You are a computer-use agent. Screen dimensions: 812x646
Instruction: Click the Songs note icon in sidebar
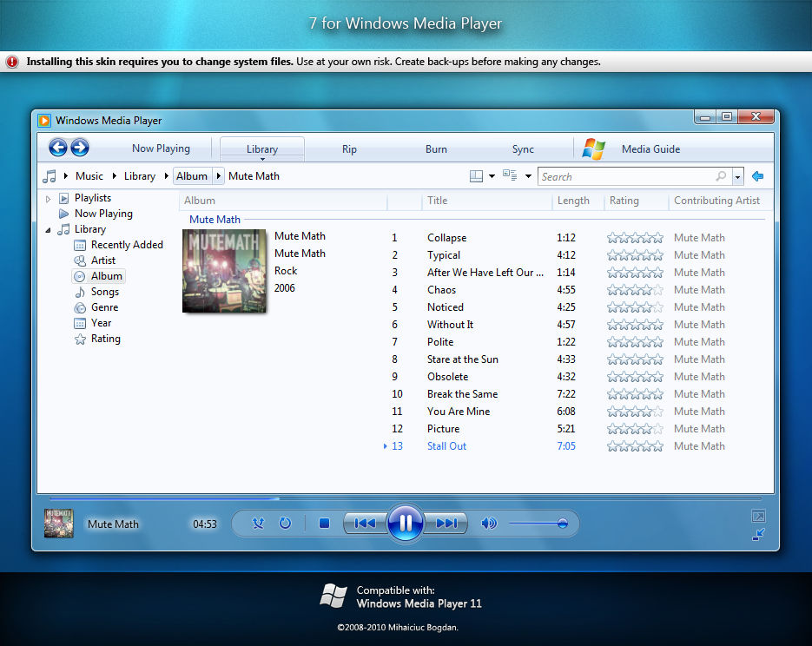coord(80,293)
